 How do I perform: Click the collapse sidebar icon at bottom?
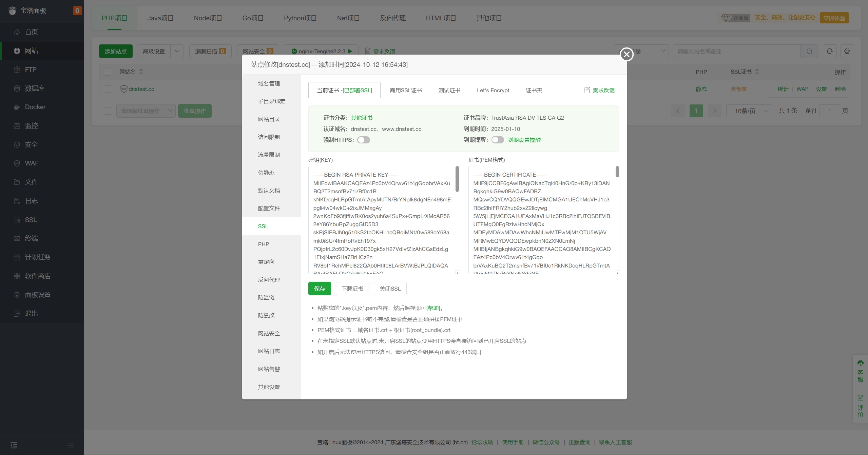pyautogui.click(x=14, y=445)
